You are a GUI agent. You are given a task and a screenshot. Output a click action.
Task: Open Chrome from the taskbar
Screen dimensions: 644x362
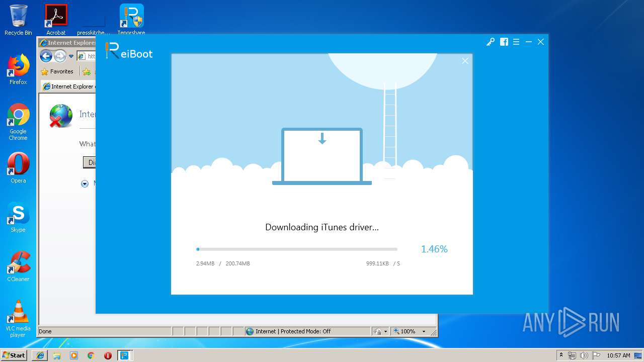91,355
